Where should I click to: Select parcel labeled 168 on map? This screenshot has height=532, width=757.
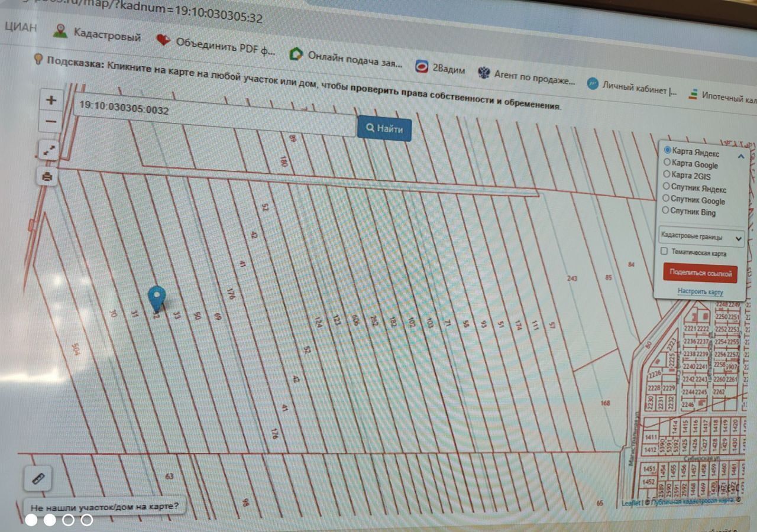(x=605, y=403)
